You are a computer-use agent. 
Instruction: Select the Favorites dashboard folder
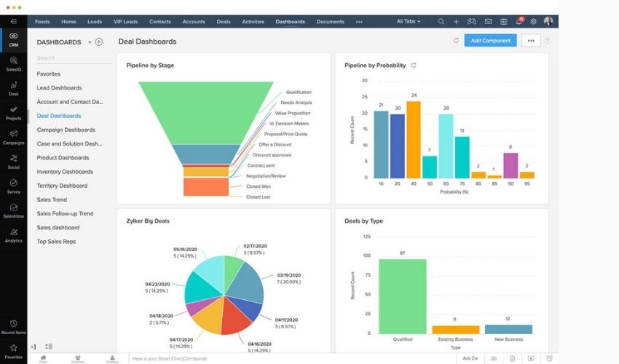(x=49, y=74)
